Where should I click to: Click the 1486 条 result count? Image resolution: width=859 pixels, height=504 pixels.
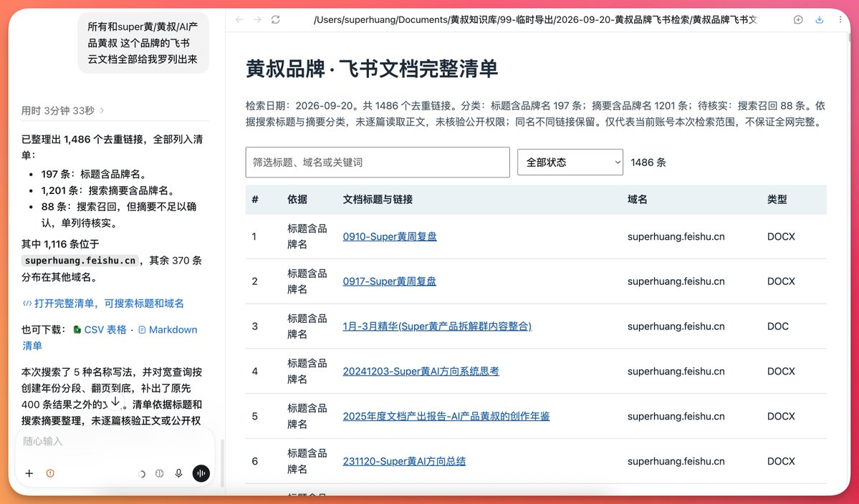[648, 162]
